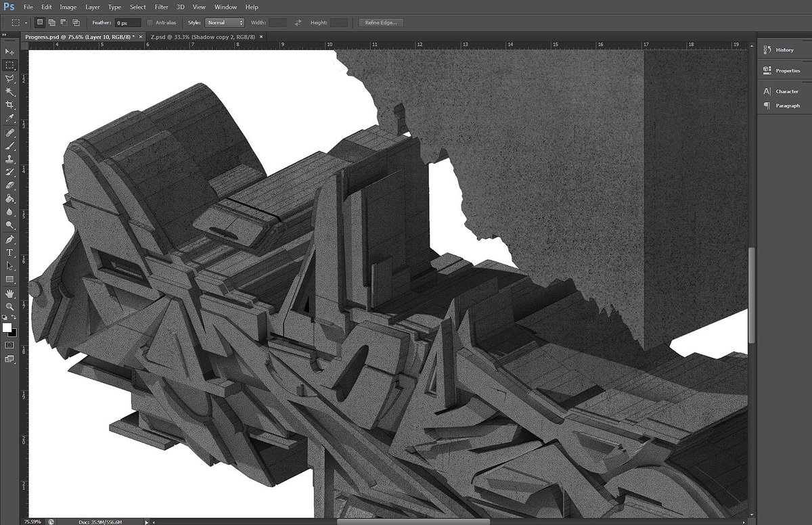Image resolution: width=812 pixels, height=525 pixels.
Task: Open the Properties panel
Action: (x=784, y=70)
